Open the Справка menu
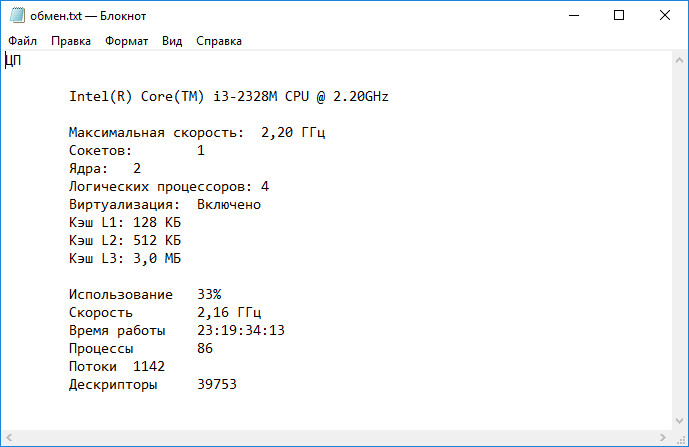 pyautogui.click(x=219, y=41)
